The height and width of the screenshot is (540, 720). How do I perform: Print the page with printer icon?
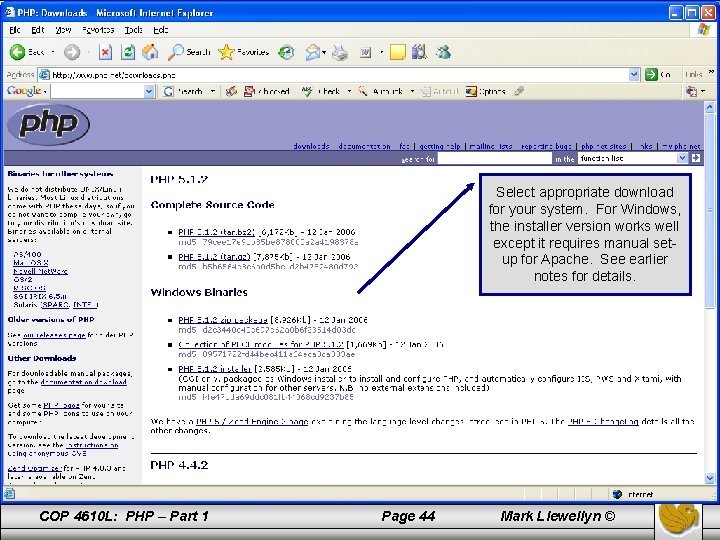(340, 52)
